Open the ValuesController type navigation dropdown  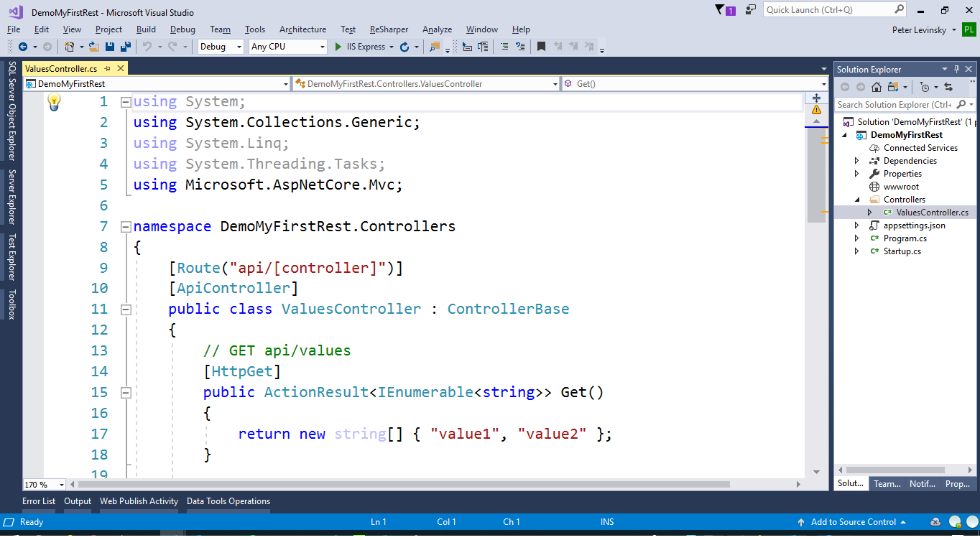(426, 84)
